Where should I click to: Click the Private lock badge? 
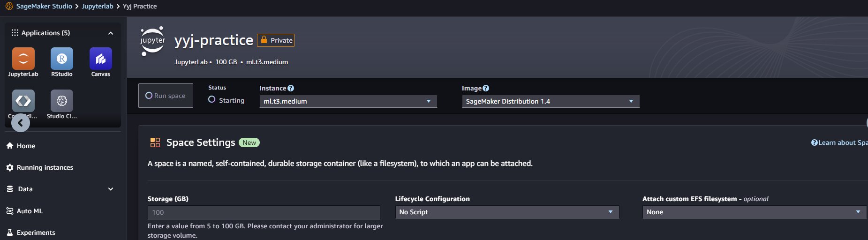(x=276, y=40)
